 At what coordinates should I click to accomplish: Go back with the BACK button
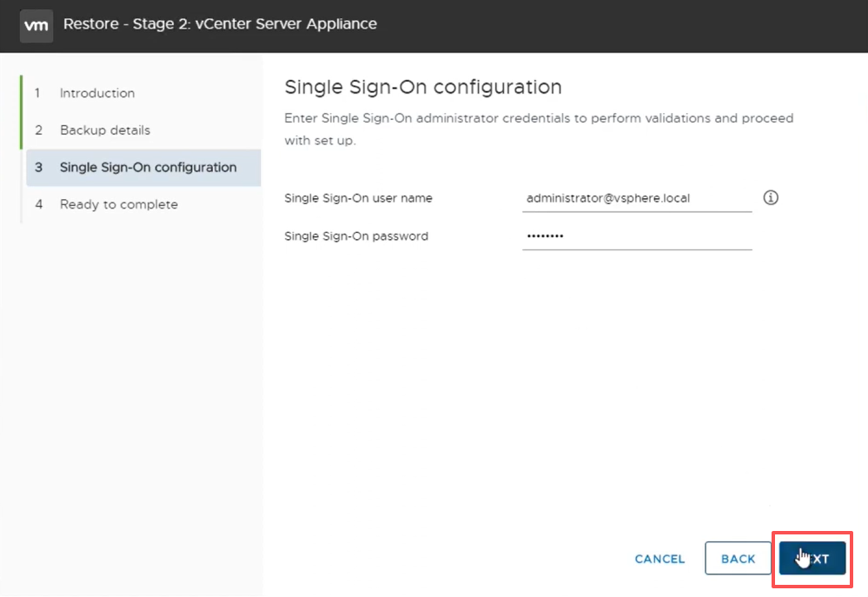[738, 558]
